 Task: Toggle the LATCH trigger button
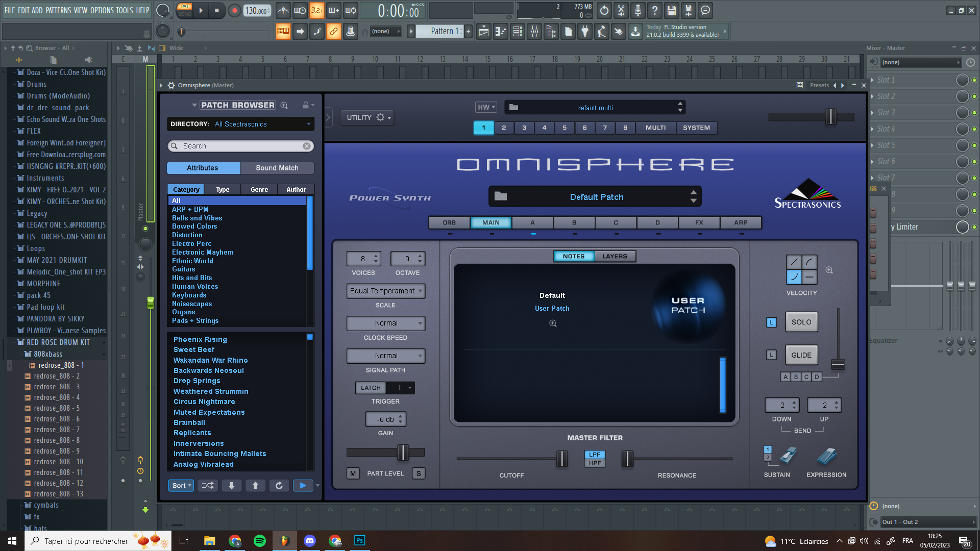tap(371, 388)
